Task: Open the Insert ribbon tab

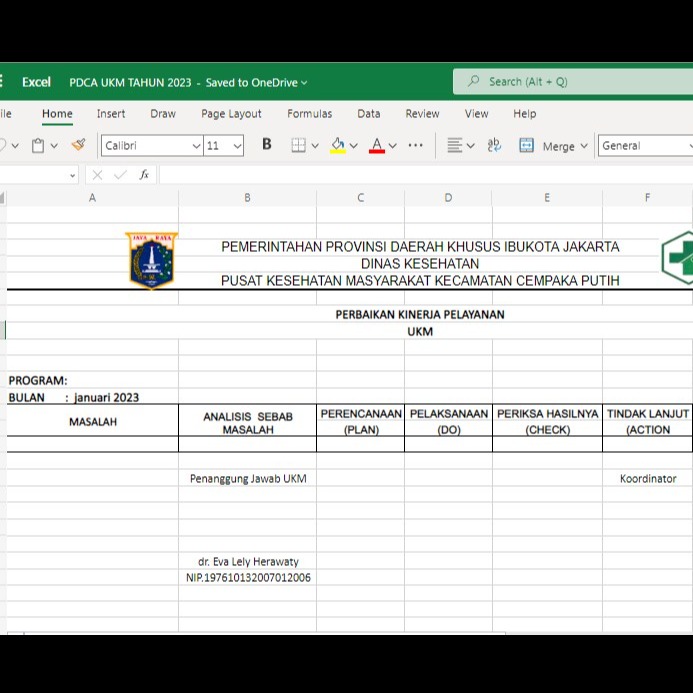Action: pos(111,114)
